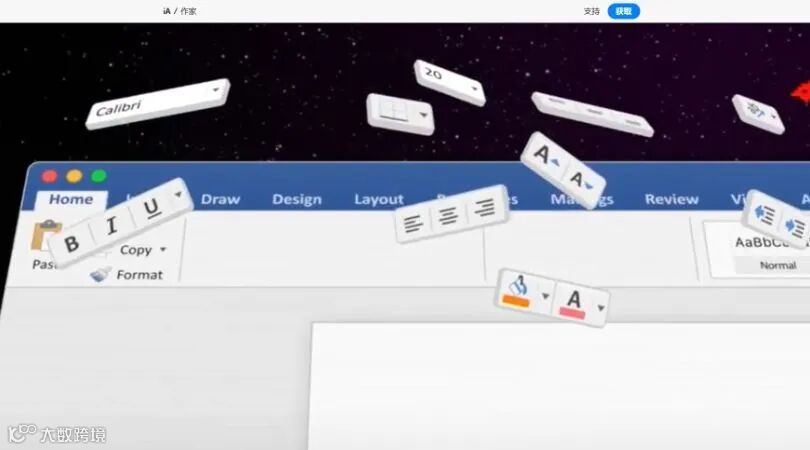
Task: Switch to the Layout tab
Action: tap(379, 199)
